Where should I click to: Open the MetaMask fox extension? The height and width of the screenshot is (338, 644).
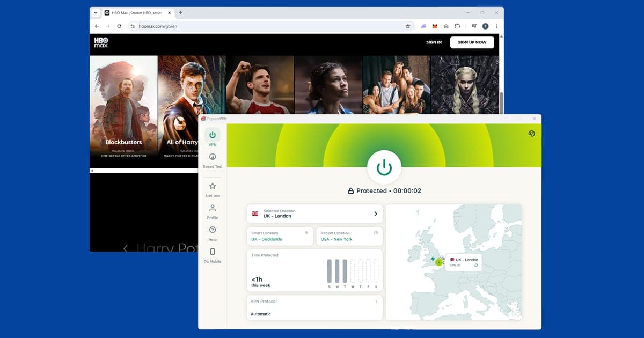(435, 26)
